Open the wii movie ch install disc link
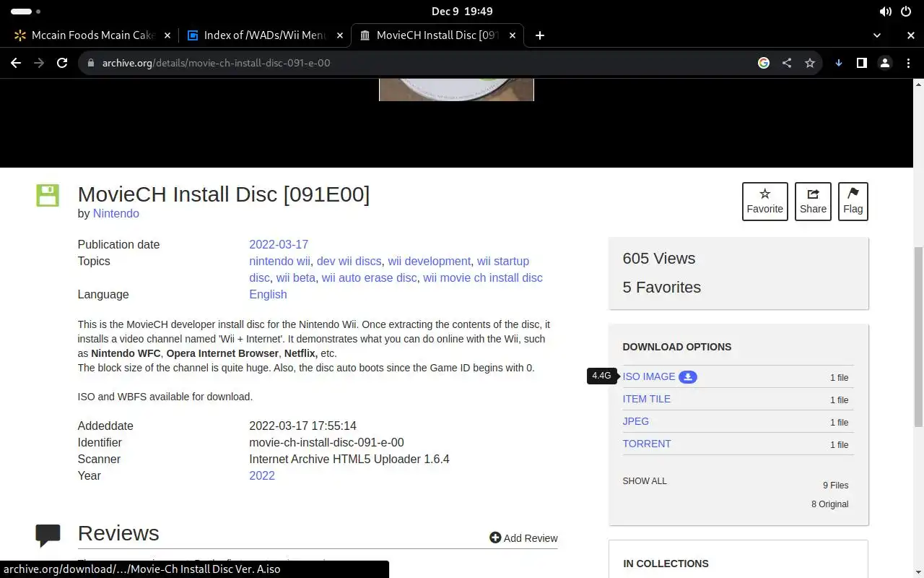The image size is (924, 578). pyautogui.click(x=482, y=278)
